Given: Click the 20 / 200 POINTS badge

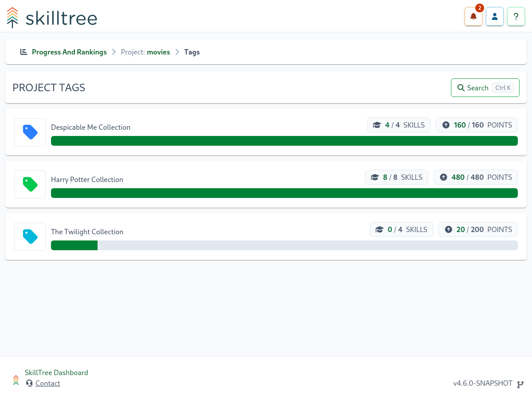Looking at the screenshot, I should (x=478, y=229).
